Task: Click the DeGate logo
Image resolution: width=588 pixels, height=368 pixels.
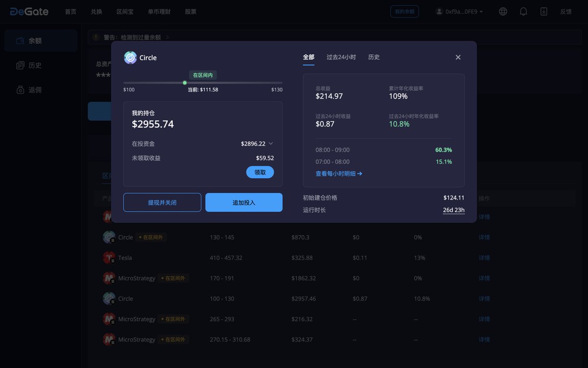Action: [29, 11]
